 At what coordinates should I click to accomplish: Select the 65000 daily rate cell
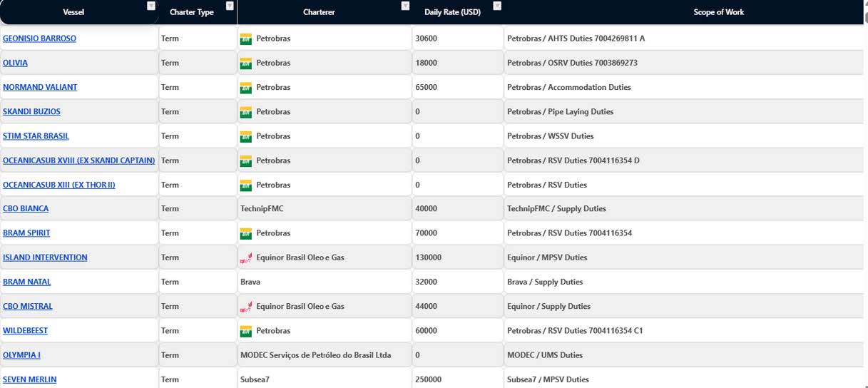pos(458,87)
